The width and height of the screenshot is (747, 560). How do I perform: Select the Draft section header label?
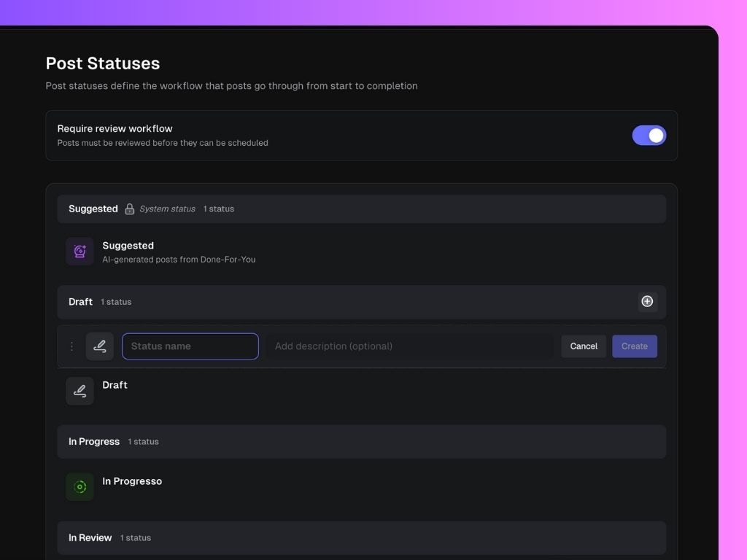tap(80, 302)
